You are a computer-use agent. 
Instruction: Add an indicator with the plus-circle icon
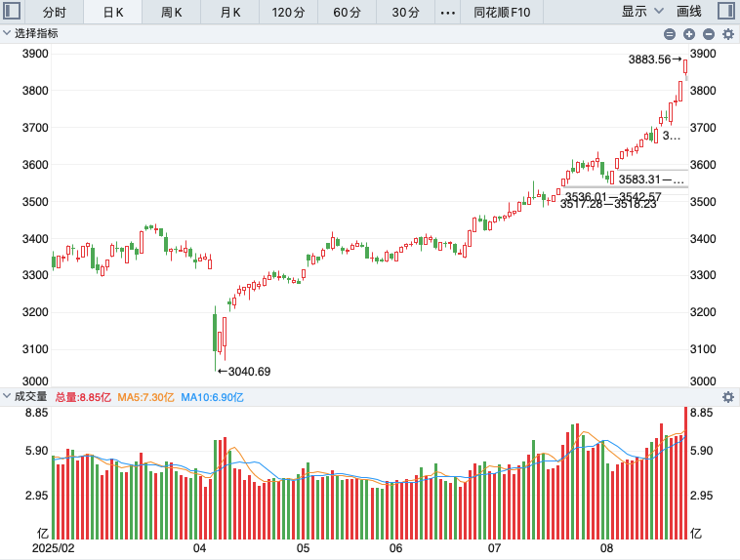coord(689,34)
